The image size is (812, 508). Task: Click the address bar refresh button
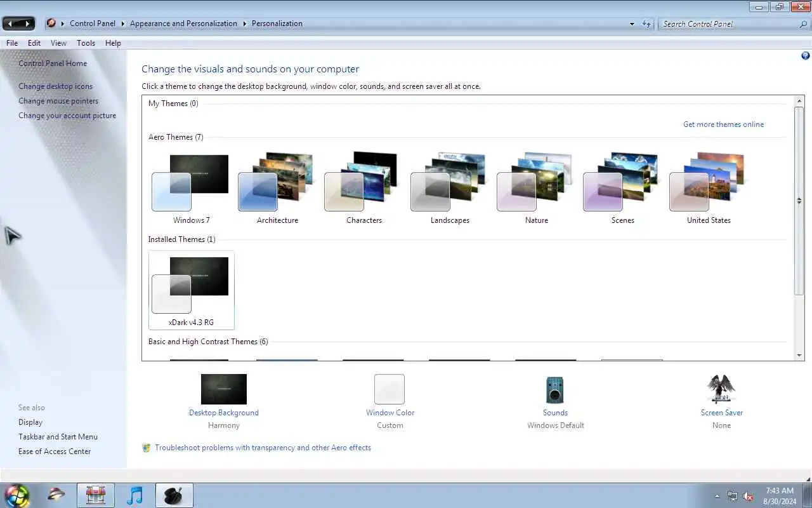click(x=646, y=24)
